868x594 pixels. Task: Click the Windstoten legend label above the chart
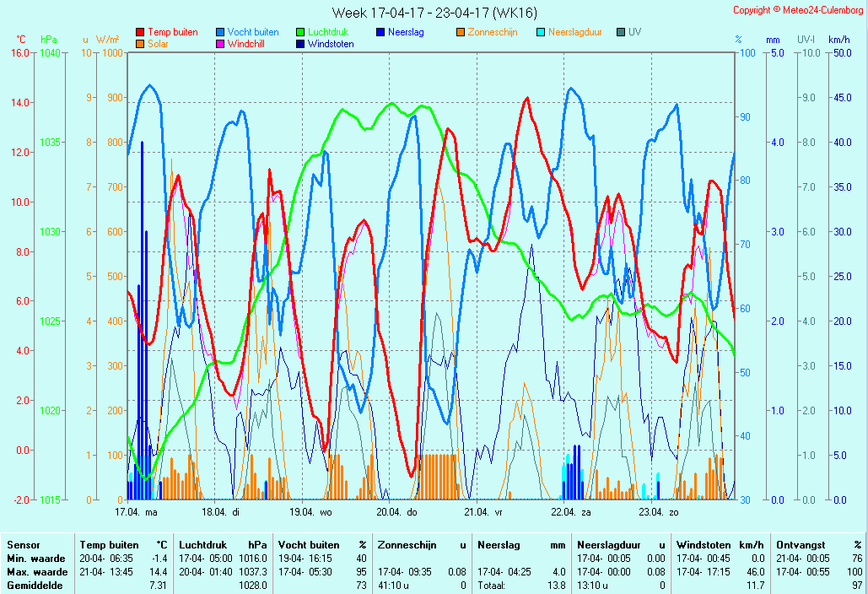[x=331, y=44]
